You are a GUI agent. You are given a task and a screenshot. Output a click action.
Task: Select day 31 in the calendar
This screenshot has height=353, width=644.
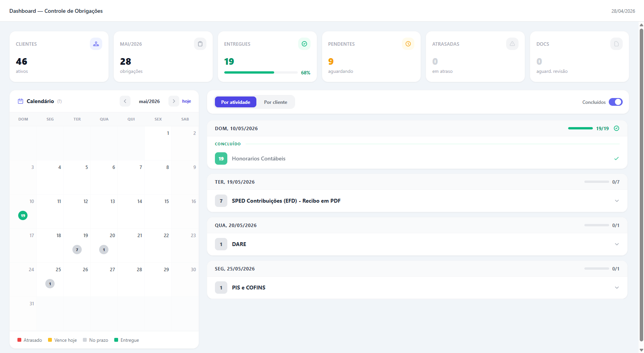pos(23,313)
